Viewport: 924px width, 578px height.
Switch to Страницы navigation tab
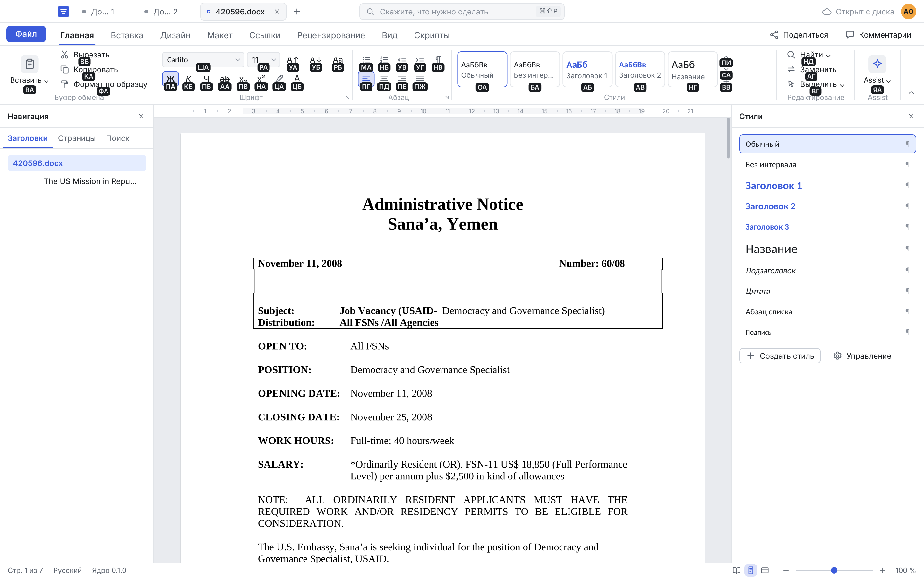coord(77,138)
